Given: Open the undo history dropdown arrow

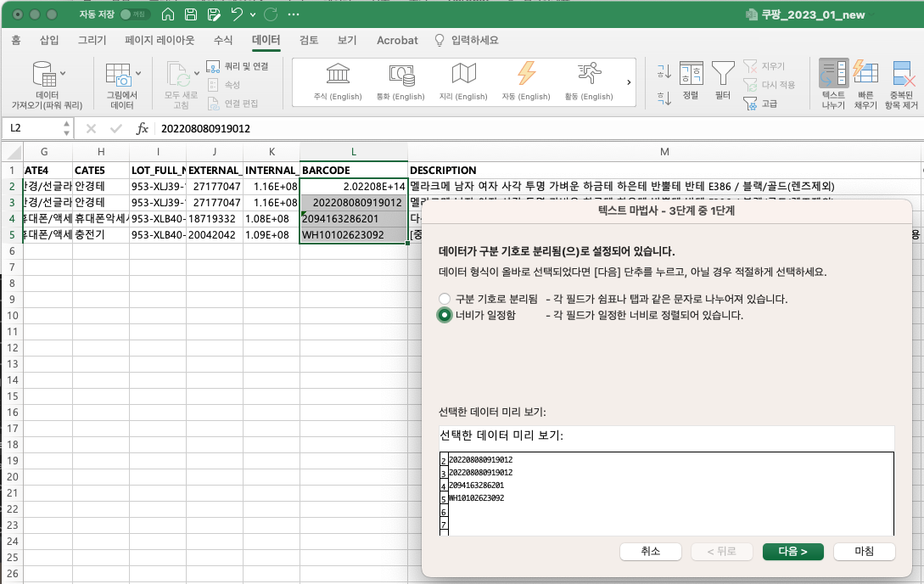Looking at the screenshot, I should click(253, 15).
